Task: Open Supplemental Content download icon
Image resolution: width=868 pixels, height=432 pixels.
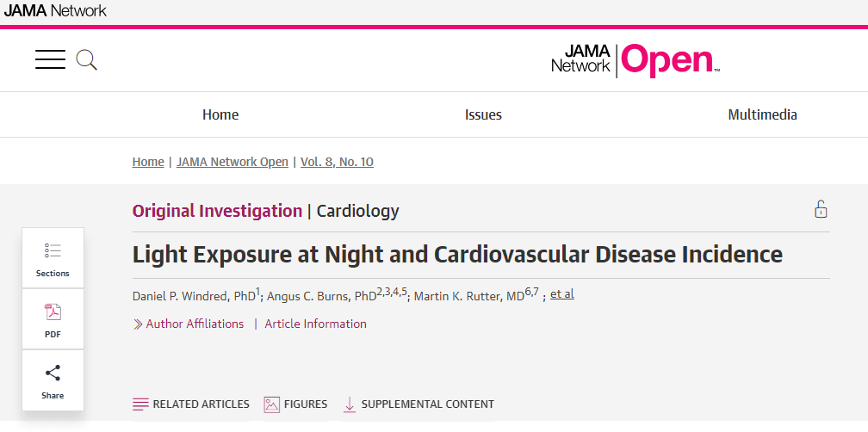Action: click(350, 404)
